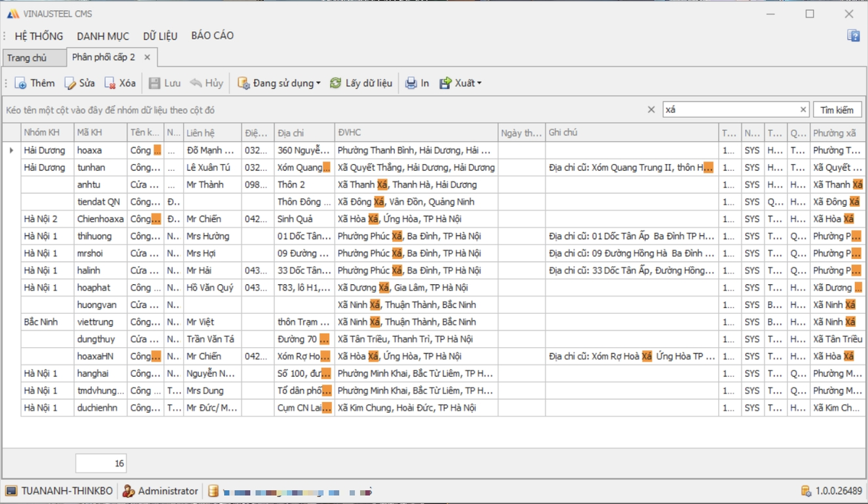Click the Tìm kiếm search button
Viewport: 868px width, 504px height.
click(x=837, y=110)
